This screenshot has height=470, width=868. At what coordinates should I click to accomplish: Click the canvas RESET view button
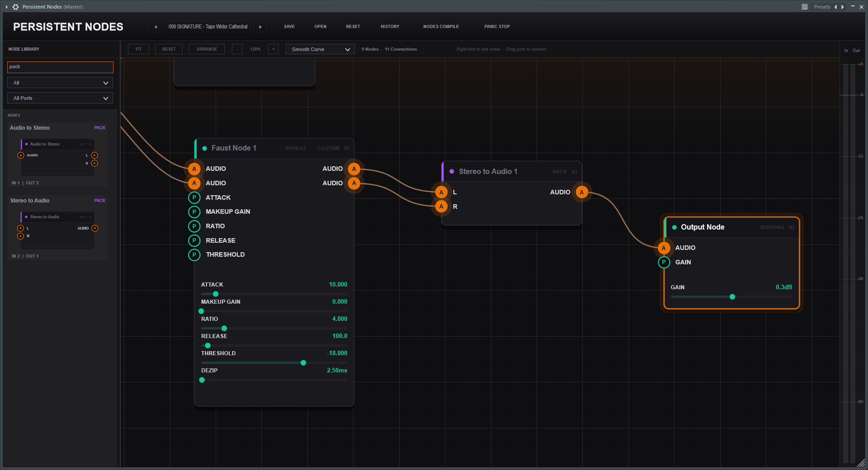(169, 49)
